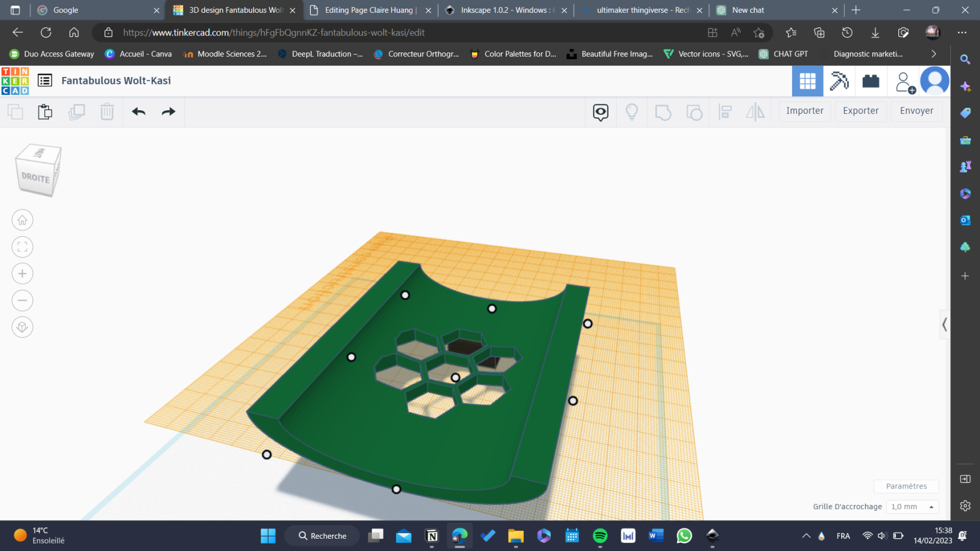
Task: Open Accueil - Canva bookmark
Action: click(x=138, y=54)
